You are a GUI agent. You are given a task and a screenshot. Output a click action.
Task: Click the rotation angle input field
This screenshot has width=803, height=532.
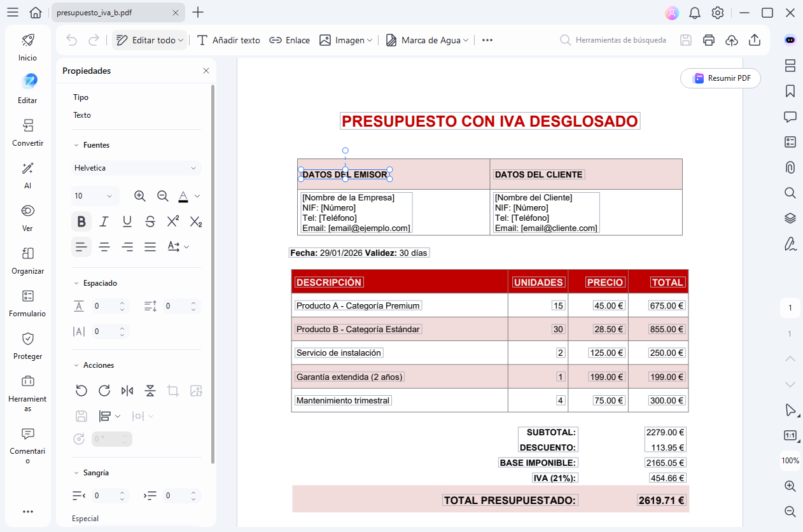(x=112, y=438)
